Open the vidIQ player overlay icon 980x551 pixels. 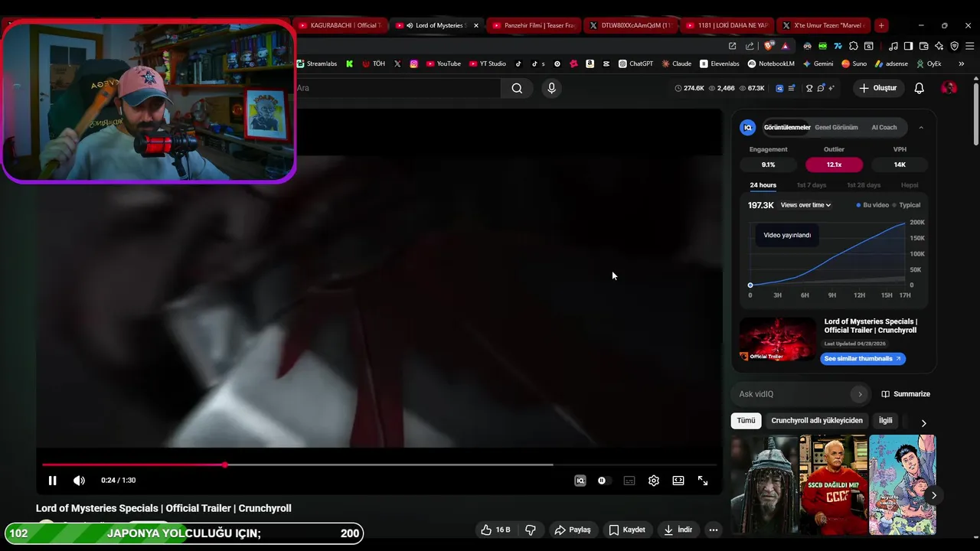(x=580, y=481)
